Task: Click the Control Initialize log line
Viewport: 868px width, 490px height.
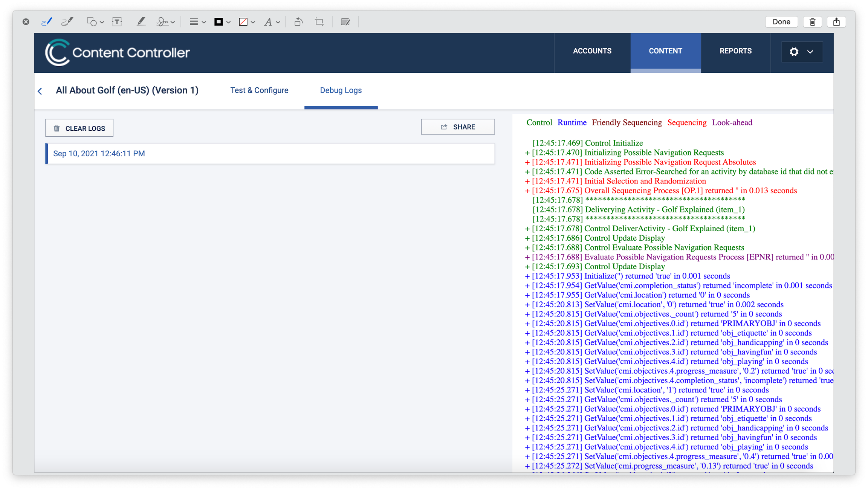Action: point(588,143)
